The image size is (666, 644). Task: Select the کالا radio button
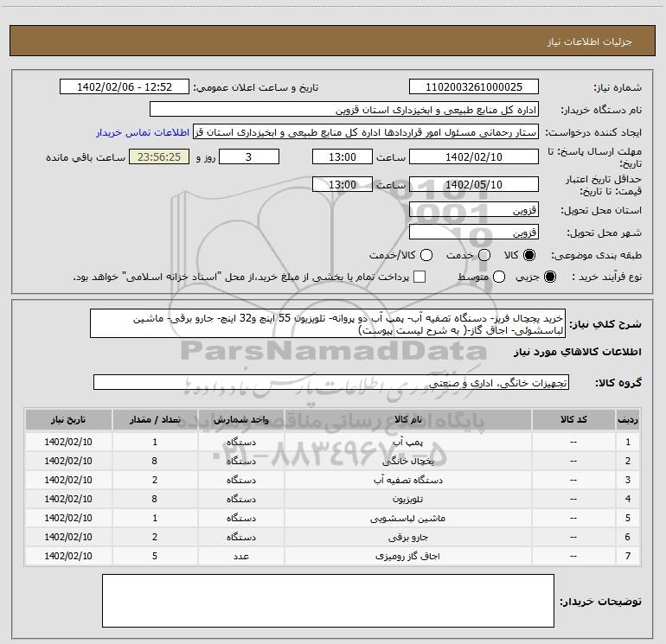(x=529, y=255)
